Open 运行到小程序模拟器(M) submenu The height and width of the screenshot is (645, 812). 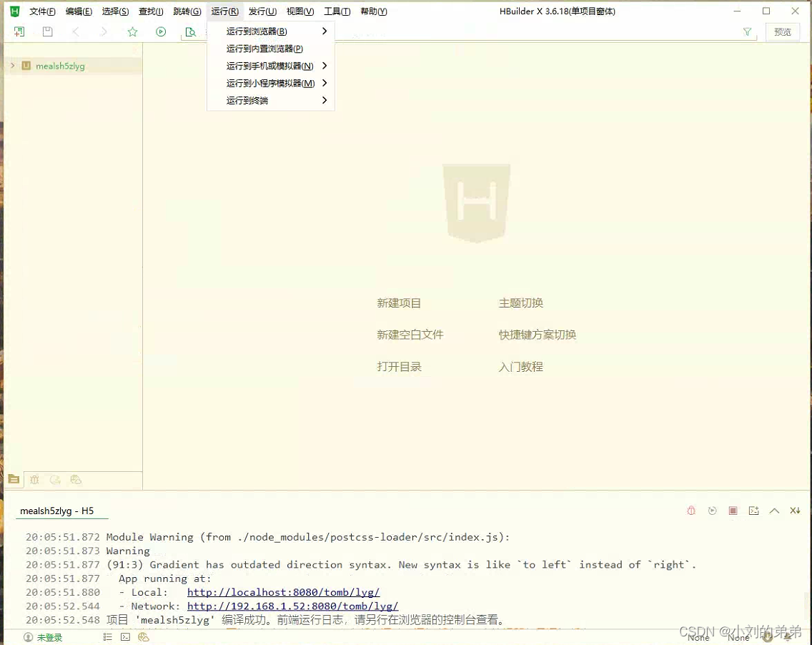point(271,83)
